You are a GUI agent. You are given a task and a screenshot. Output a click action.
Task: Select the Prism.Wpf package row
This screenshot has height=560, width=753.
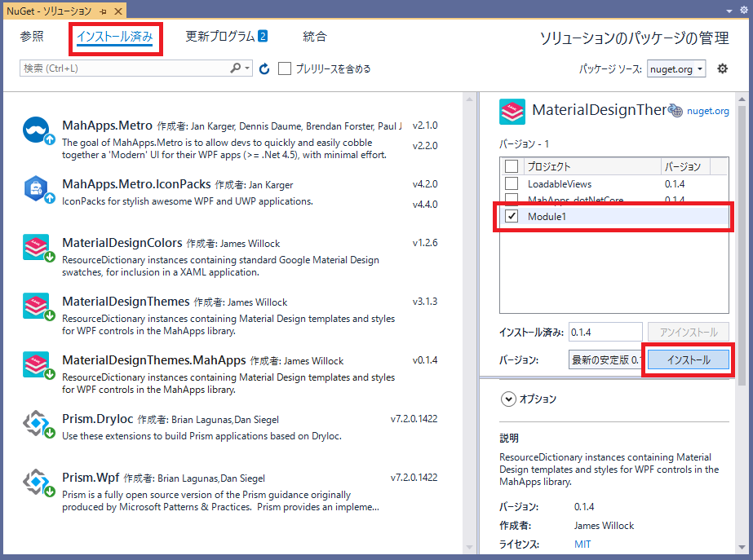(231, 492)
